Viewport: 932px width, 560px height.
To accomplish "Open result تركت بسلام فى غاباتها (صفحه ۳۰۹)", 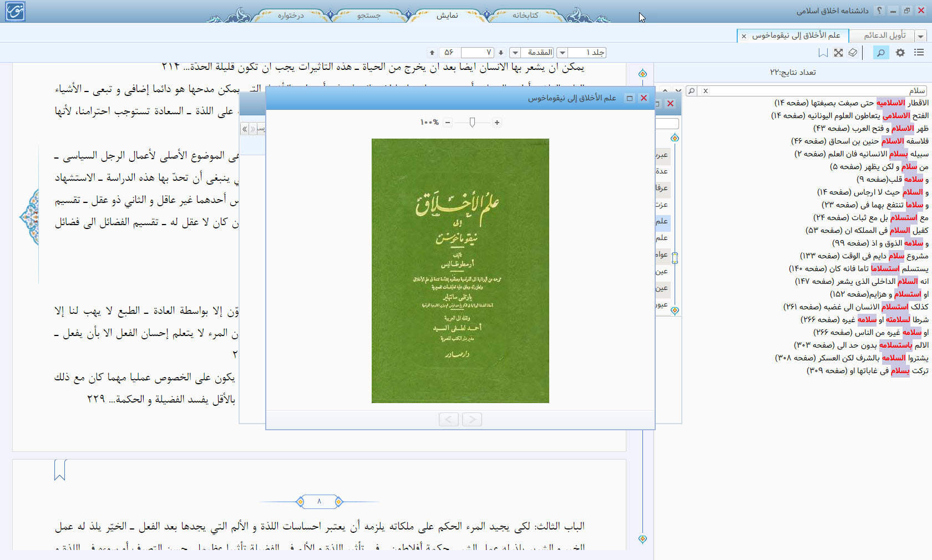I will [x=867, y=371].
